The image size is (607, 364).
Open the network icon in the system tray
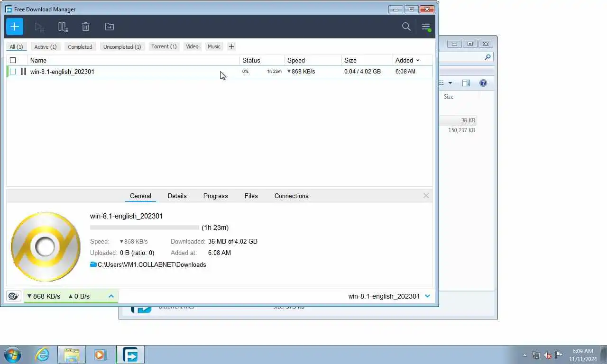[x=536, y=355]
